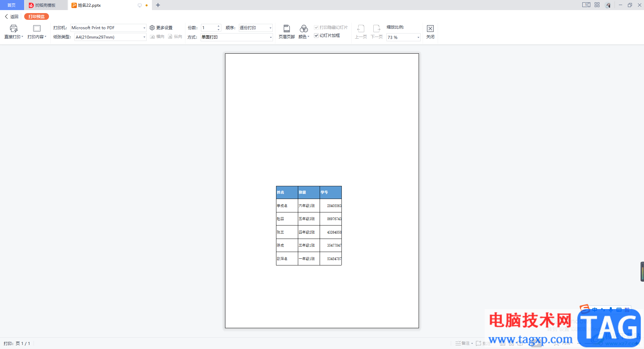Image resolution: width=644 pixels, height=349 pixels.
Task: Click the back arrow to return
Action: [6, 16]
